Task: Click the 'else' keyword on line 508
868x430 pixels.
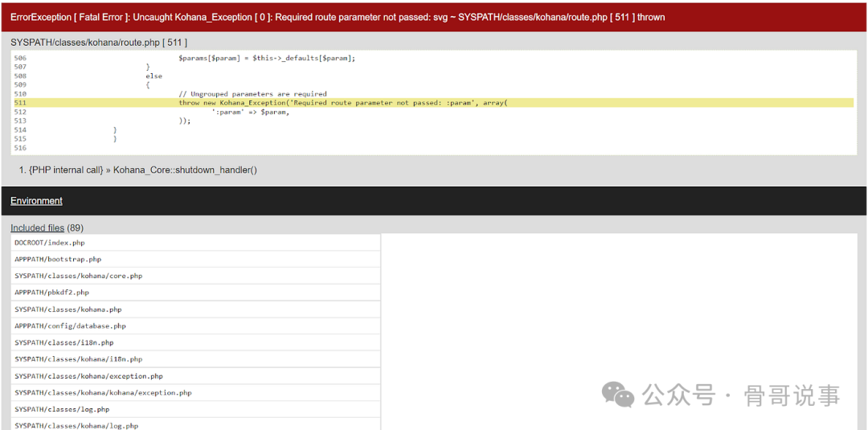Action: 154,76
